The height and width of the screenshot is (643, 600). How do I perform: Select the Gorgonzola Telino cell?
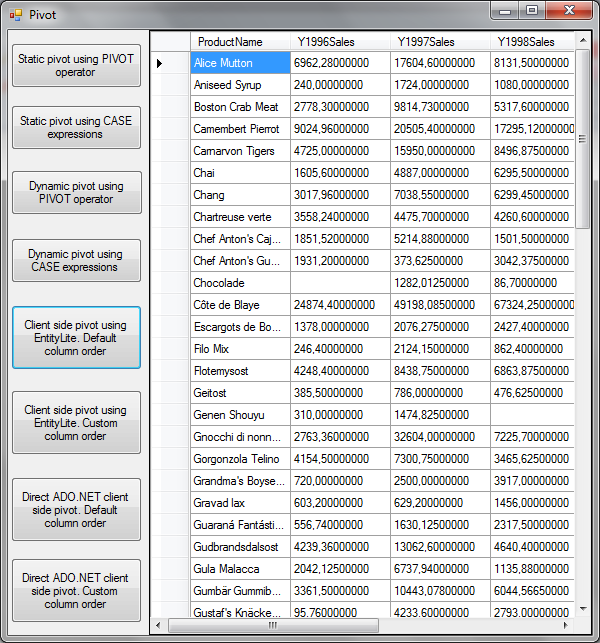tap(240, 459)
